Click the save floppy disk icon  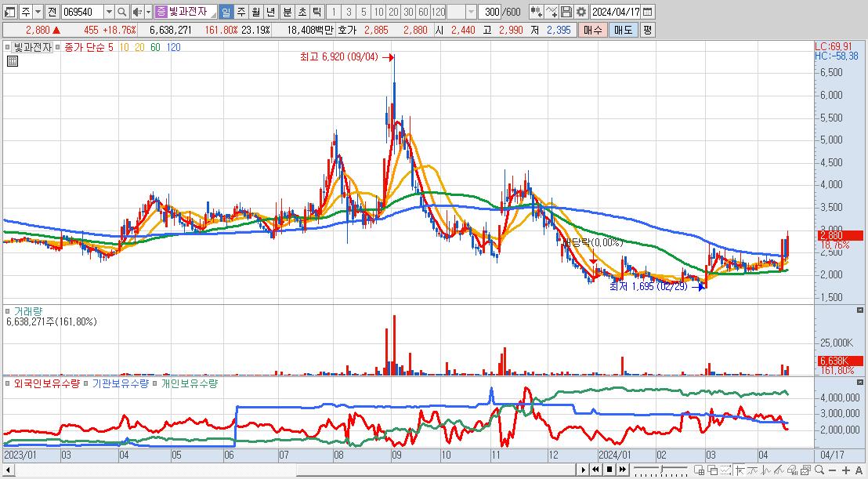[x=566, y=12]
